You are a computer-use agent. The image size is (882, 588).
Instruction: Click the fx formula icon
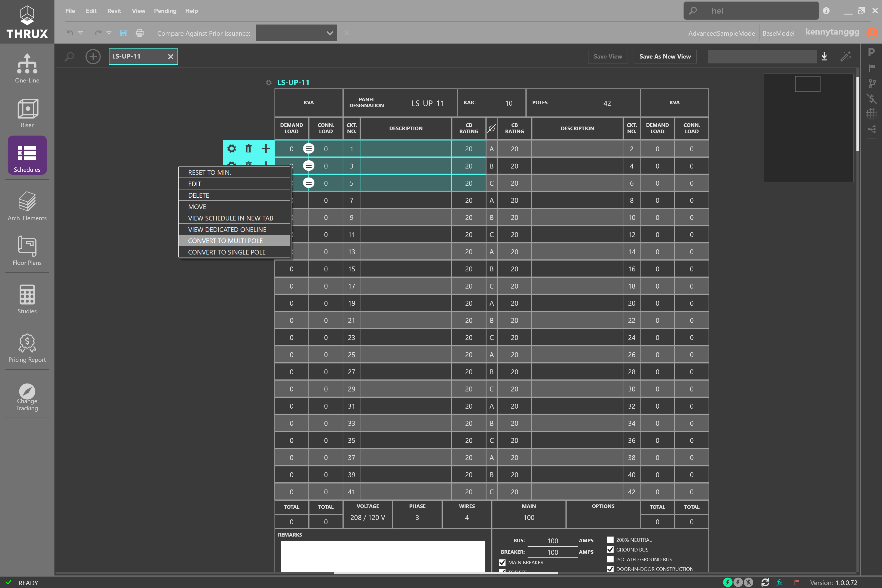pyautogui.click(x=780, y=582)
